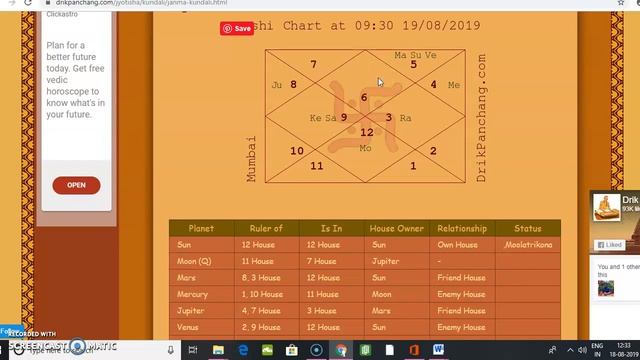This screenshot has width=640, height=360.
Task: Click the Is In column header
Action: [331, 229]
